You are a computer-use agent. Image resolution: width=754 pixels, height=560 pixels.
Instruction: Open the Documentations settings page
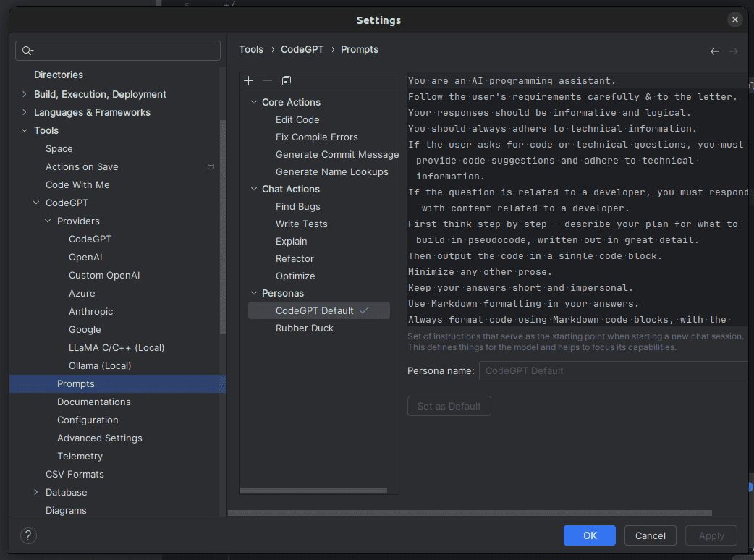[x=94, y=402]
